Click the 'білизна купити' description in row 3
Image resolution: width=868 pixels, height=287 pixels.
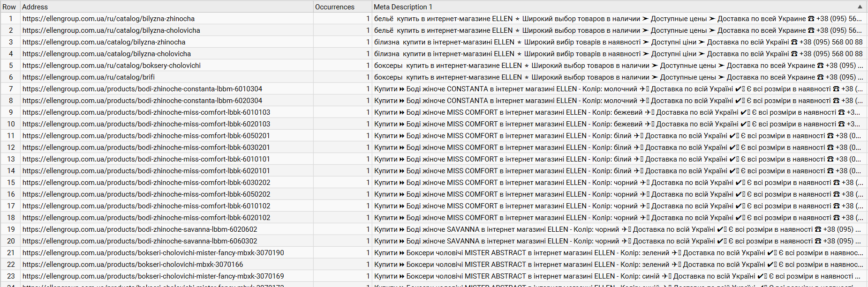619,42
